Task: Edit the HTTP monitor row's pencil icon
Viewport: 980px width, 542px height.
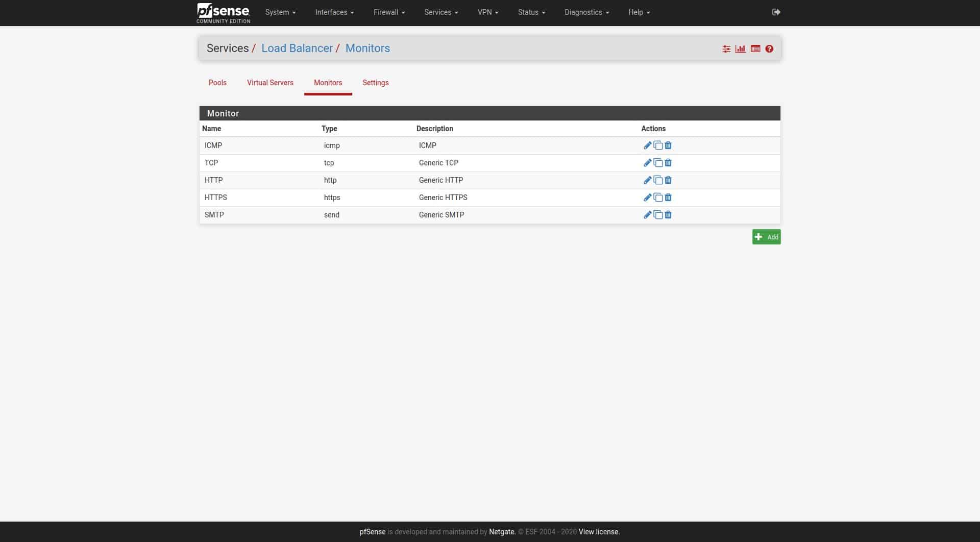Action: pyautogui.click(x=647, y=180)
